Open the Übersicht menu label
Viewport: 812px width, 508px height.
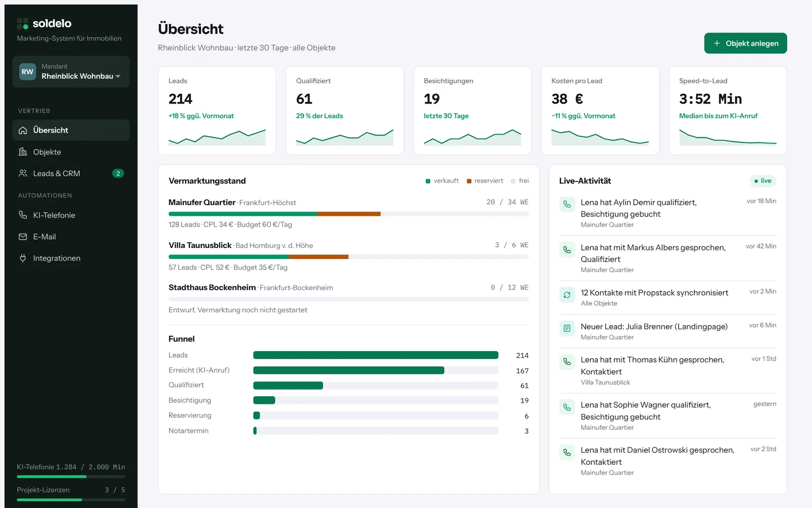coord(51,130)
